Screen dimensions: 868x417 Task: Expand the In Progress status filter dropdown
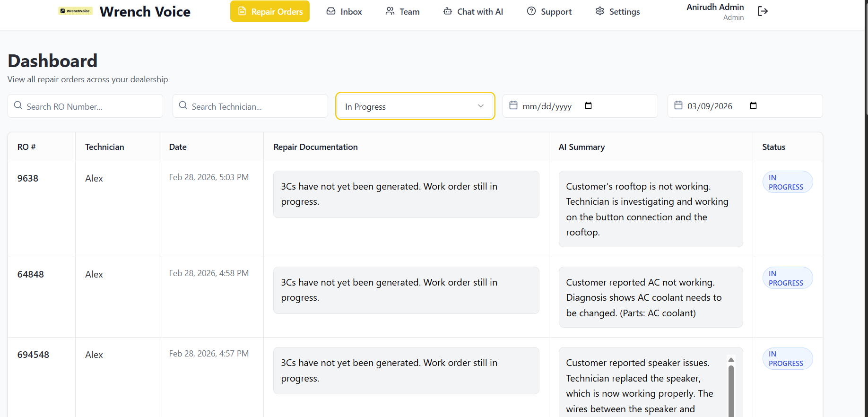[x=415, y=106]
